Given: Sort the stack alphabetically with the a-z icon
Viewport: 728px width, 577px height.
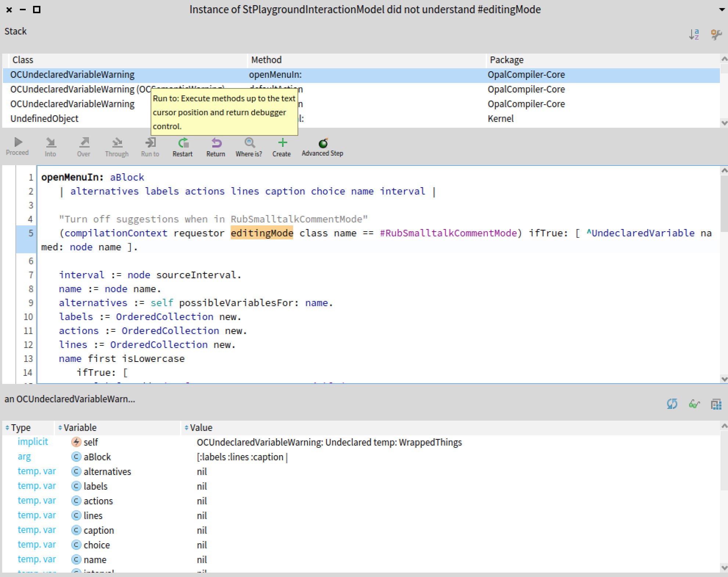Looking at the screenshot, I should 694,34.
